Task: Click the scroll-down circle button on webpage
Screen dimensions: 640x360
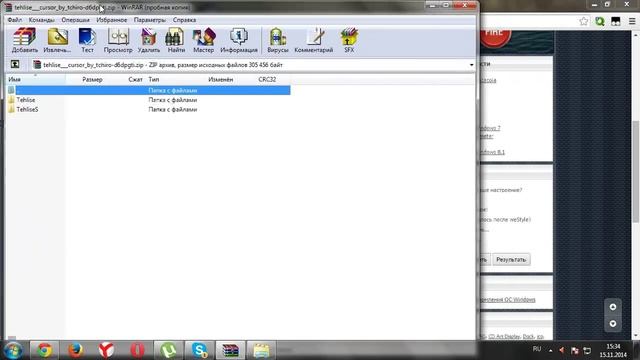Action: coord(613,324)
